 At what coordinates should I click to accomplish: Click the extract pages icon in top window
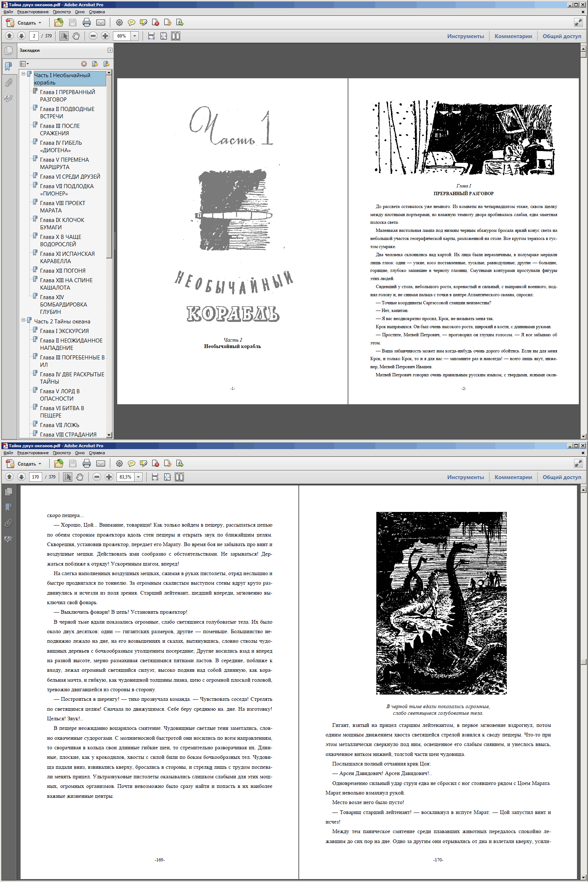167,22
